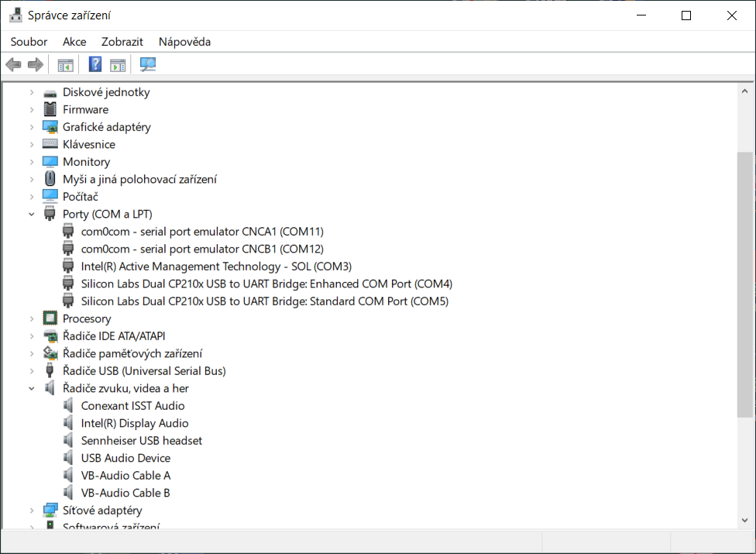Collapse the Porty (COM a LPT) category

32,214
